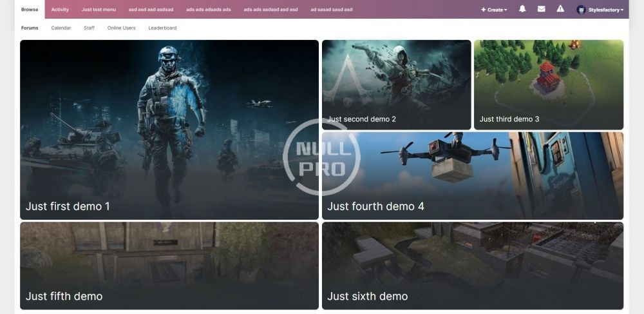Image resolution: width=644 pixels, height=314 pixels.
Task: Open the 'asd asd asd asdsad' menu item
Action: [151, 10]
